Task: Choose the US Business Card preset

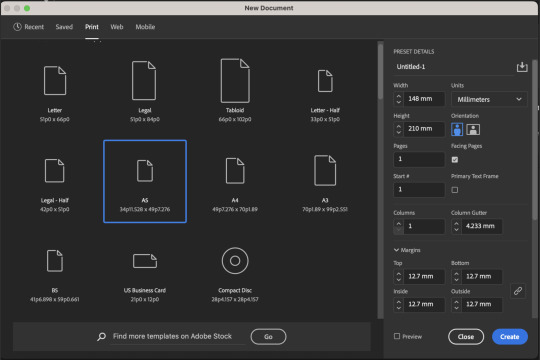Action: click(145, 261)
